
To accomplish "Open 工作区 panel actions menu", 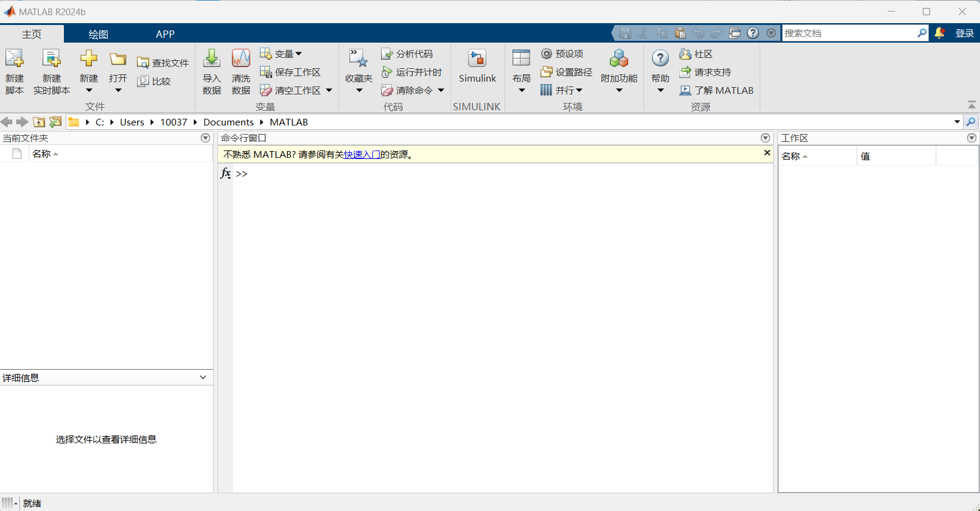I will pyautogui.click(x=971, y=138).
